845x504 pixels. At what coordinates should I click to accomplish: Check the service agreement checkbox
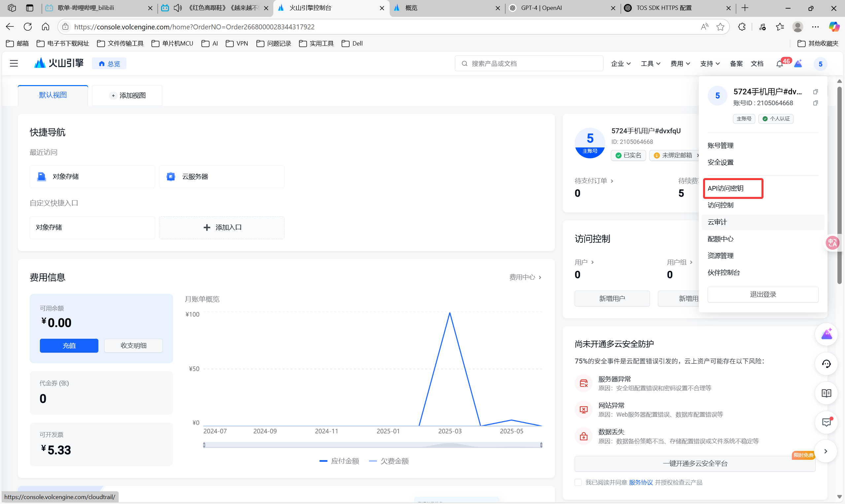[578, 482]
